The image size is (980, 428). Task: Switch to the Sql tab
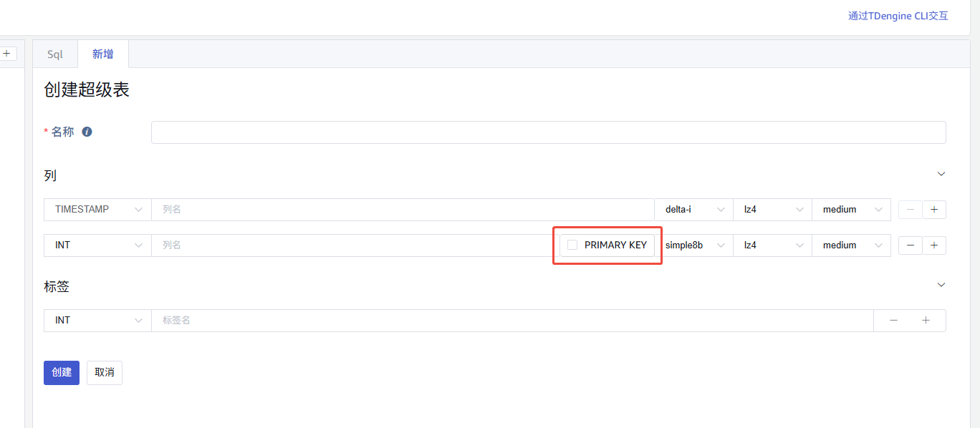point(55,54)
